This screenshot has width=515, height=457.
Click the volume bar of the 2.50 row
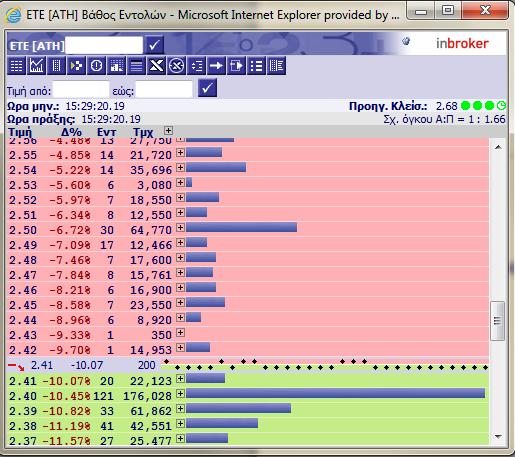(241, 227)
